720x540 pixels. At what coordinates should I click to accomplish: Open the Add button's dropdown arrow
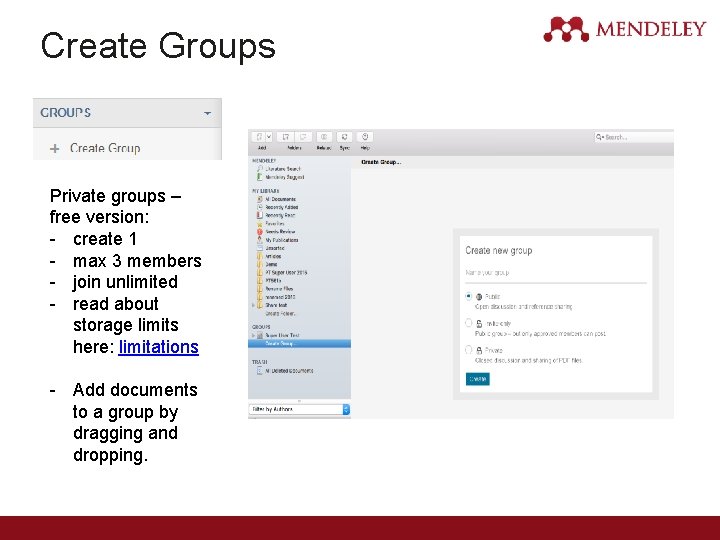click(x=269, y=137)
